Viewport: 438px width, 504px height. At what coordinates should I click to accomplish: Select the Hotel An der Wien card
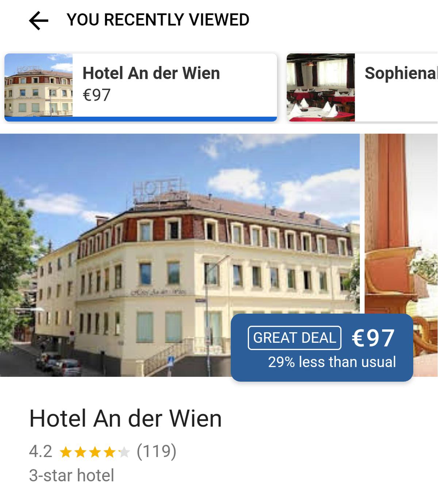click(141, 87)
